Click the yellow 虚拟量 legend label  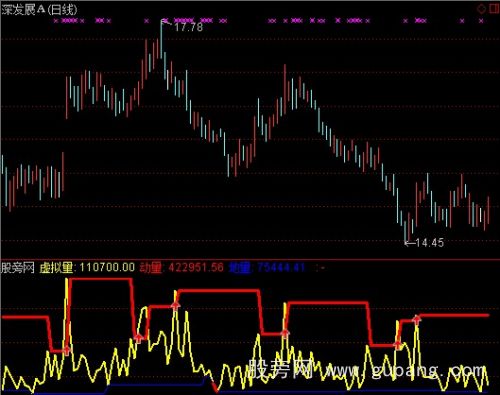(56, 267)
